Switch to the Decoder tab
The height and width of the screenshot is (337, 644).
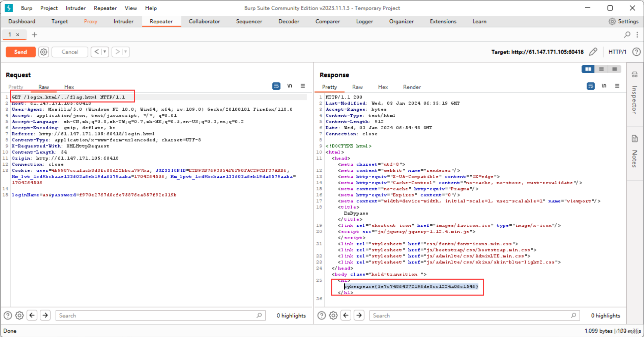[x=289, y=21]
